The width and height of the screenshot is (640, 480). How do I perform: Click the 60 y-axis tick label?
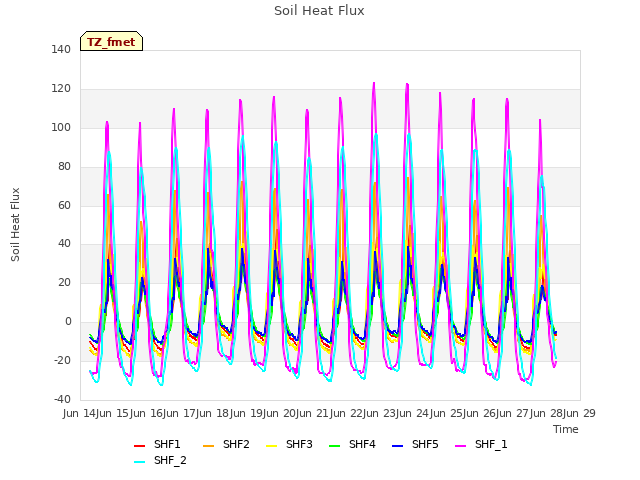click(x=64, y=205)
